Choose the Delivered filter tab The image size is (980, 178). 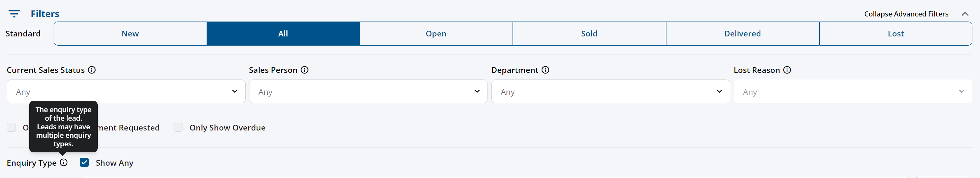(743, 34)
